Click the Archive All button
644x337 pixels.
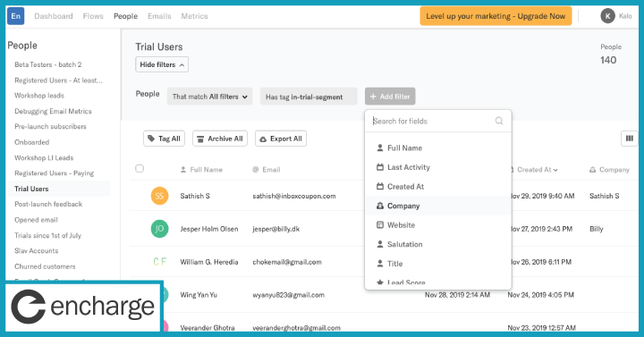point(220,139)
